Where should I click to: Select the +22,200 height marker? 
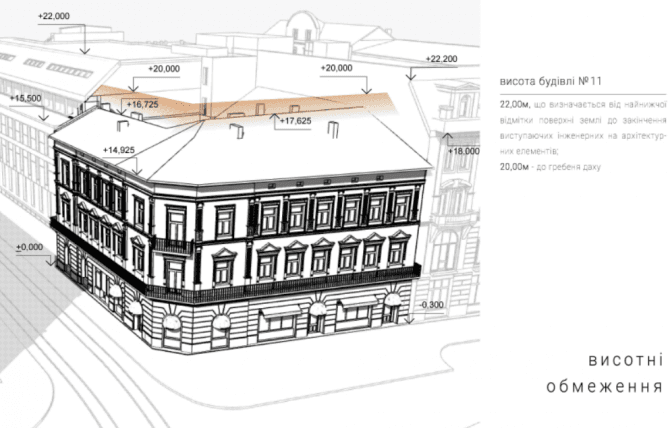pos(440,60)
